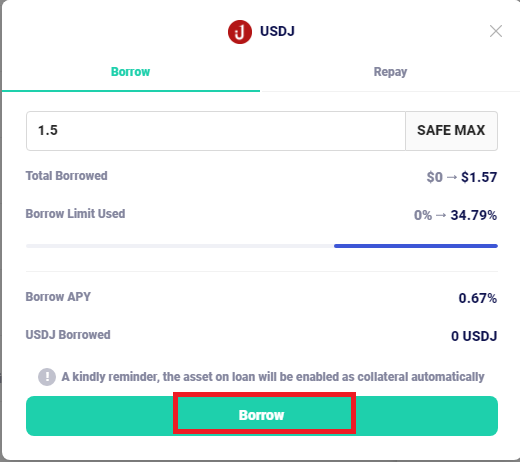
Task: Click the Borrow APY label
Action: [x=58, y=297]
